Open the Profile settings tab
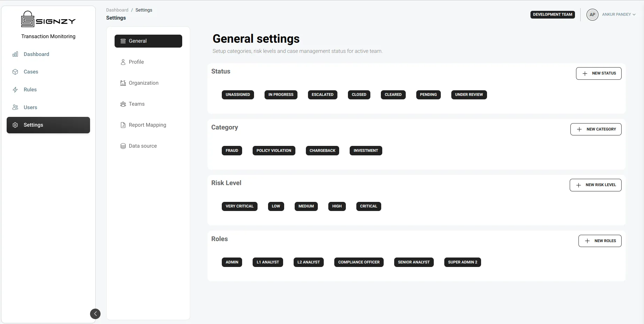 [148, 62]
